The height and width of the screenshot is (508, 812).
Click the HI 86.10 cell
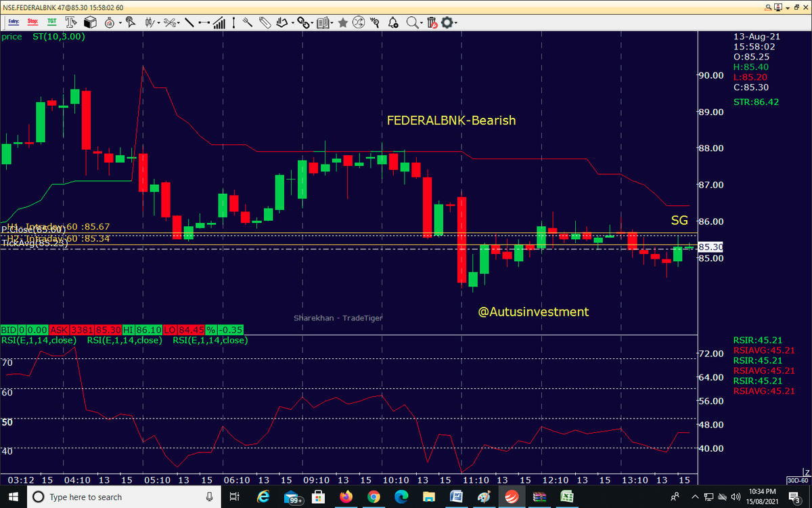(143, 329)
